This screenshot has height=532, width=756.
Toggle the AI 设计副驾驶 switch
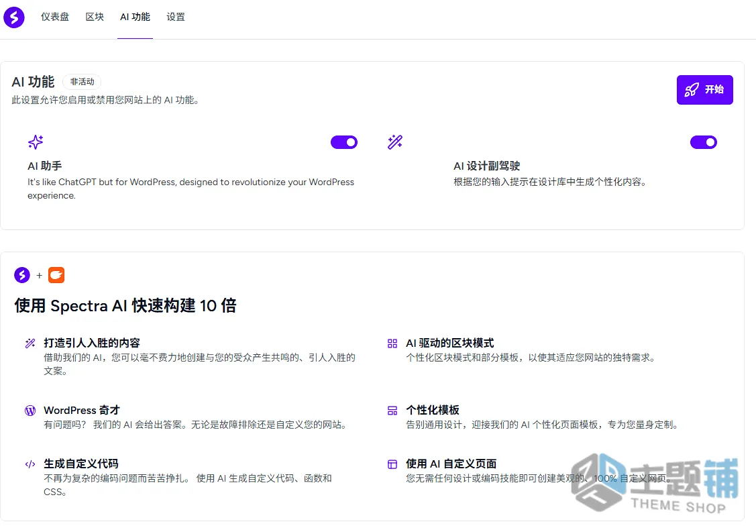704,142
